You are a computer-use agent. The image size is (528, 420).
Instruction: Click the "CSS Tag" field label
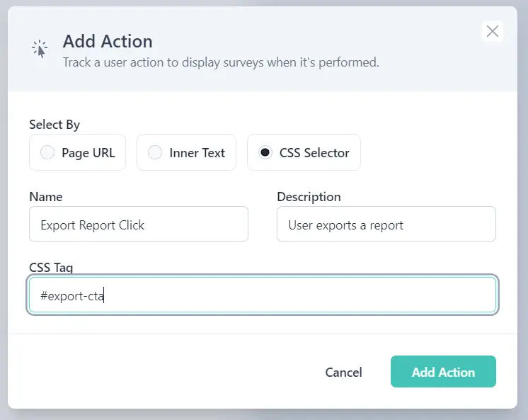[51, 267]
